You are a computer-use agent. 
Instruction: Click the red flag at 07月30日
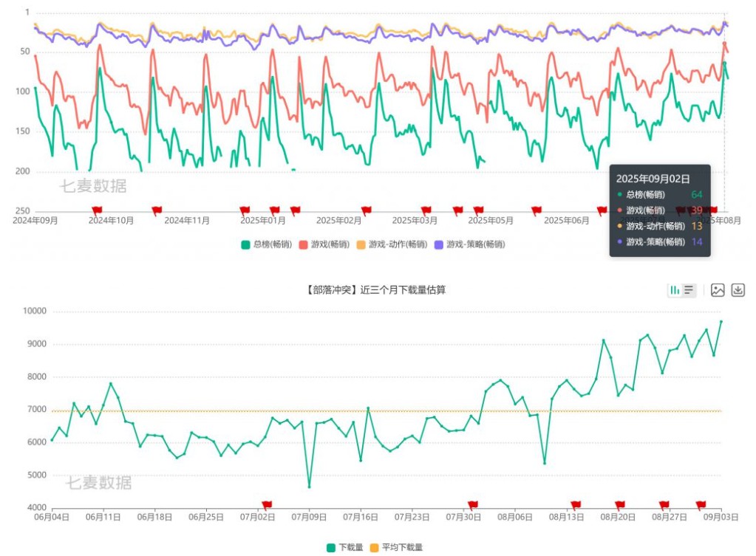pyautogui.click(x=473, y=505)
